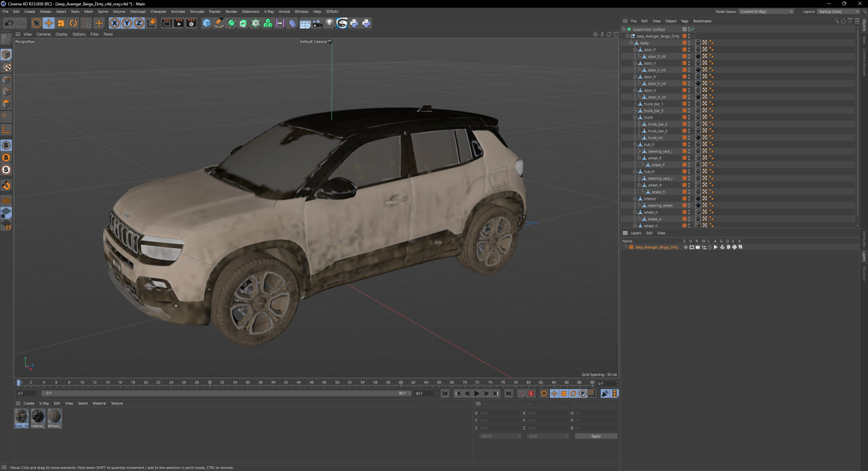Image resolution: width=868 pixels, height=471 pixels.
Task: Open the Spline Pen tool
Action: point(219,23)
